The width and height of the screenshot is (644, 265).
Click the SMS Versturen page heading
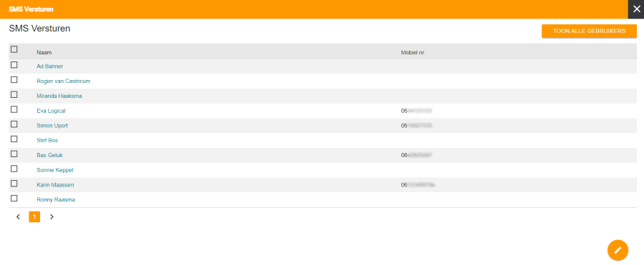[39, 29]
